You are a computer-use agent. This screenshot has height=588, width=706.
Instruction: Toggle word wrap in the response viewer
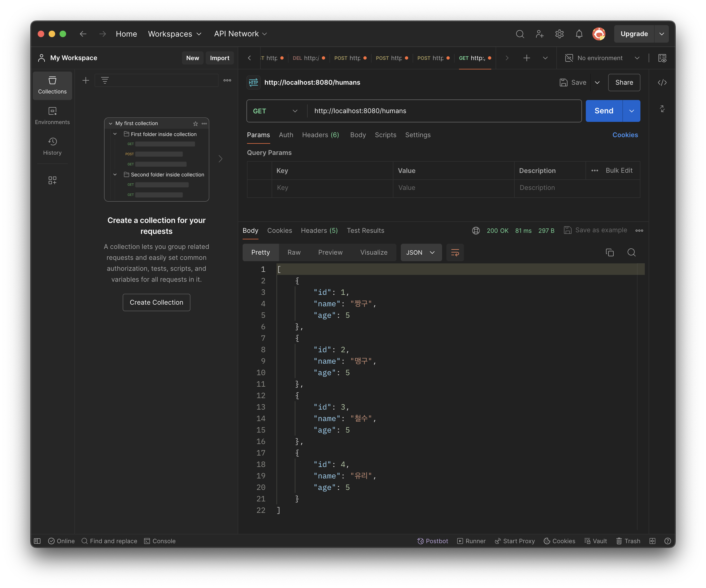coord(455,252)
